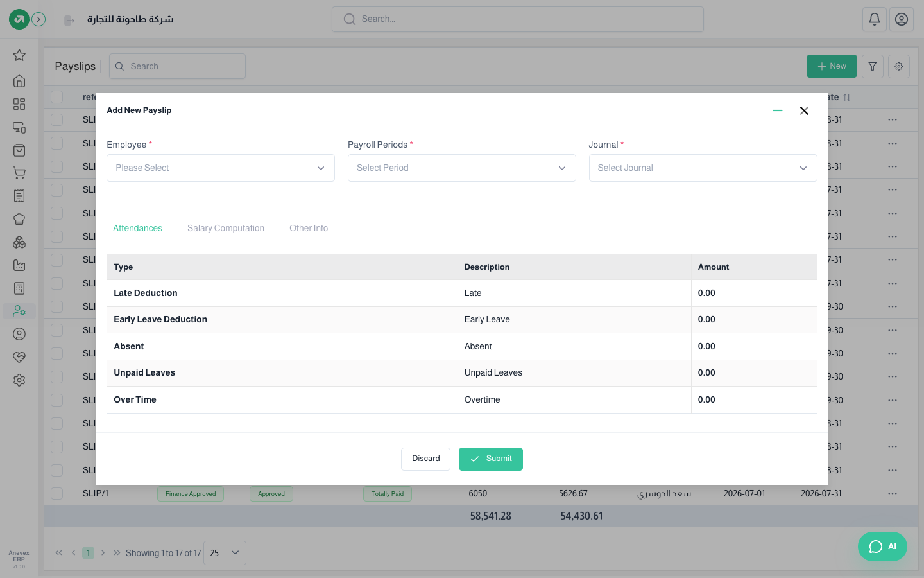Select the HR people icon in sidebar

[x=19, y=311]
